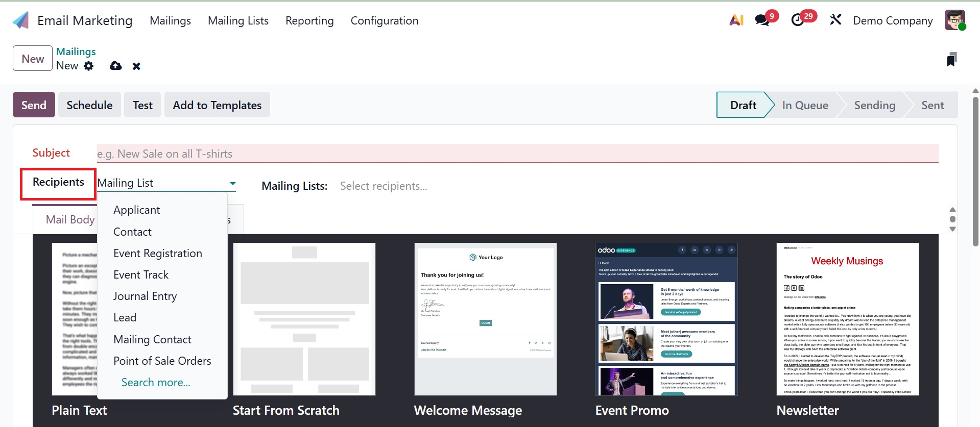
Task: Open the Reporting menu
Action: (x=309, y=20)
